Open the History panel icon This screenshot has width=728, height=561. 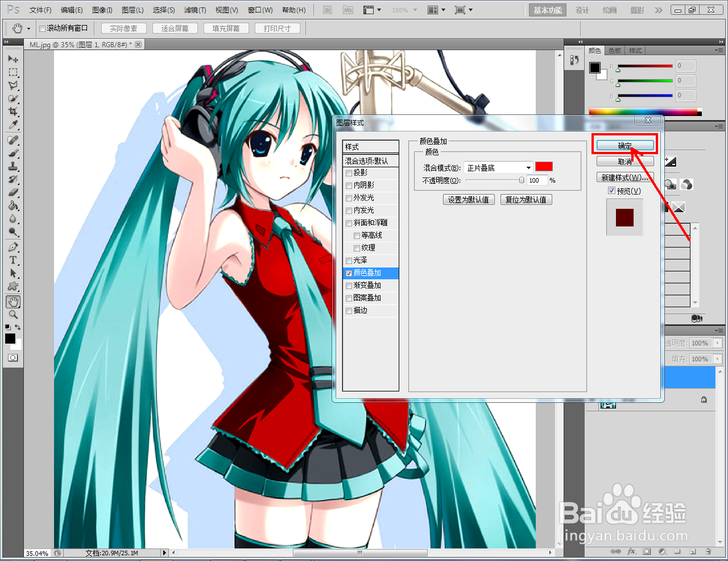(x=574, y=60)
